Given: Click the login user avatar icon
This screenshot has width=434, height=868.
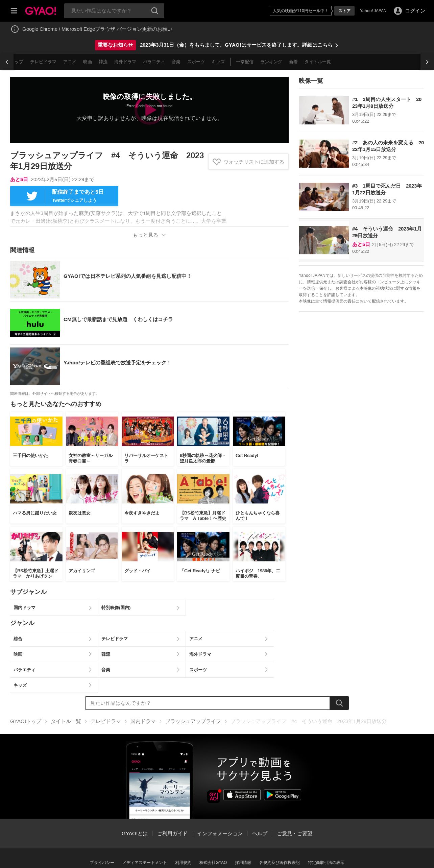Looking at the screenshot, I should pos(398,11).
